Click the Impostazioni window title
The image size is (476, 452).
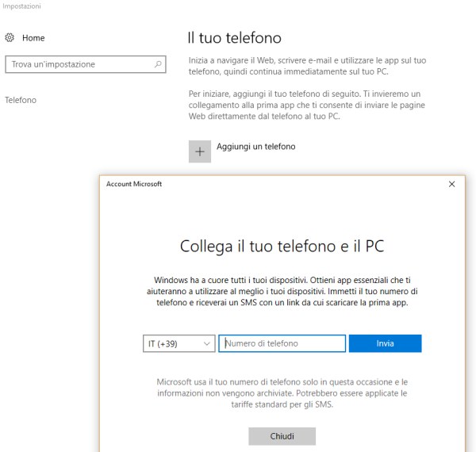pyautogui.click(x=21, y=6)
